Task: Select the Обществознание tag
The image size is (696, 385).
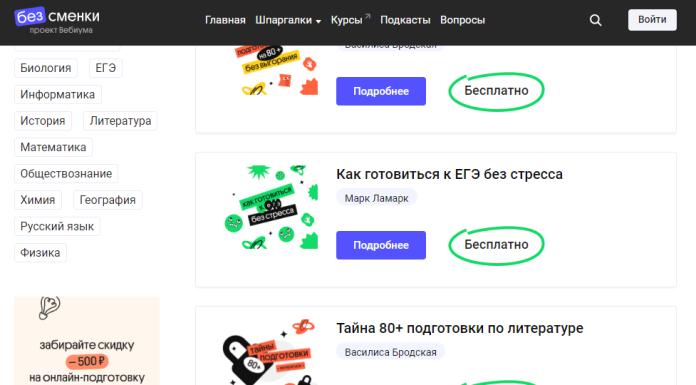Action: 66,174
